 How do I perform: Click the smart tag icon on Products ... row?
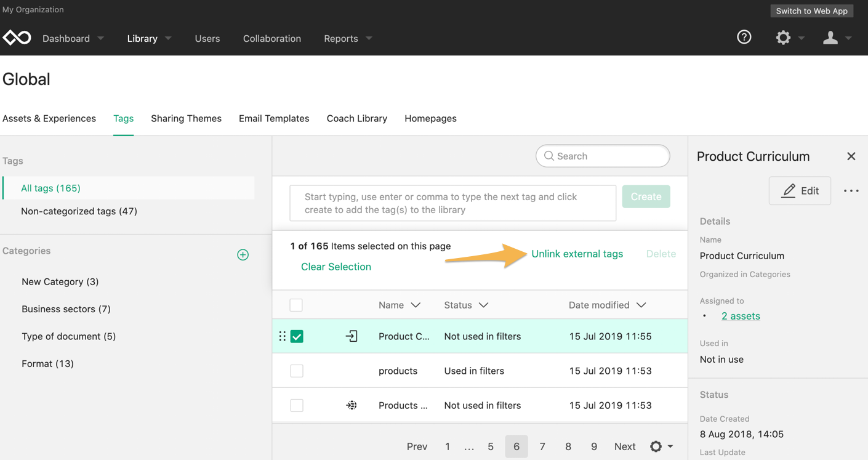tap(352, 405)
